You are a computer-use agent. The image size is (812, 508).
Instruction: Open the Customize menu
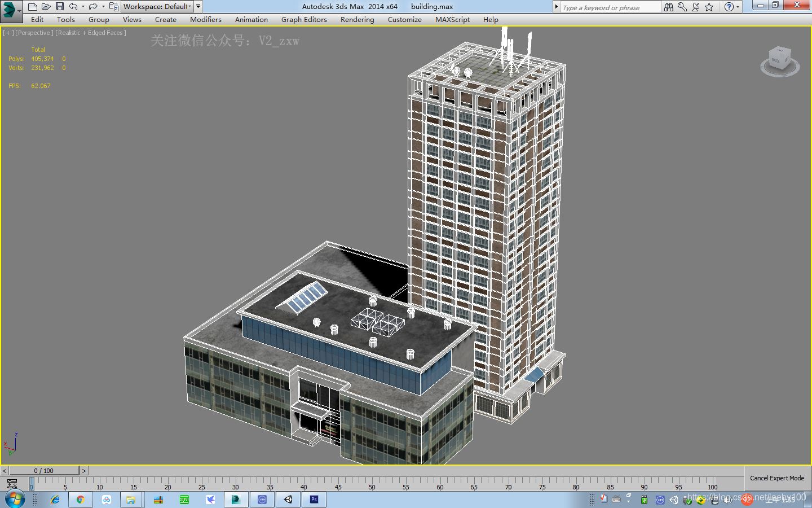tap(405, 20)
